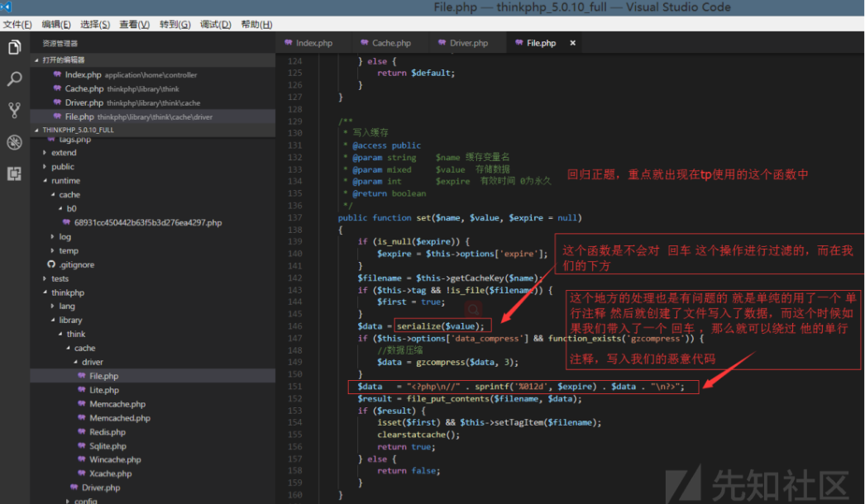Open Wincache.php in driver folder

click(x=115, y=459)
